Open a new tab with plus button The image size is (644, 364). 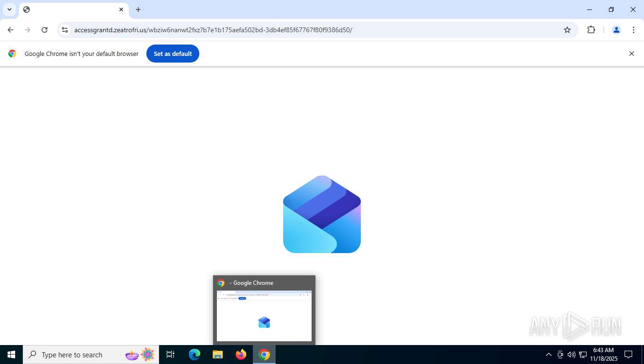tap(138, 9)
